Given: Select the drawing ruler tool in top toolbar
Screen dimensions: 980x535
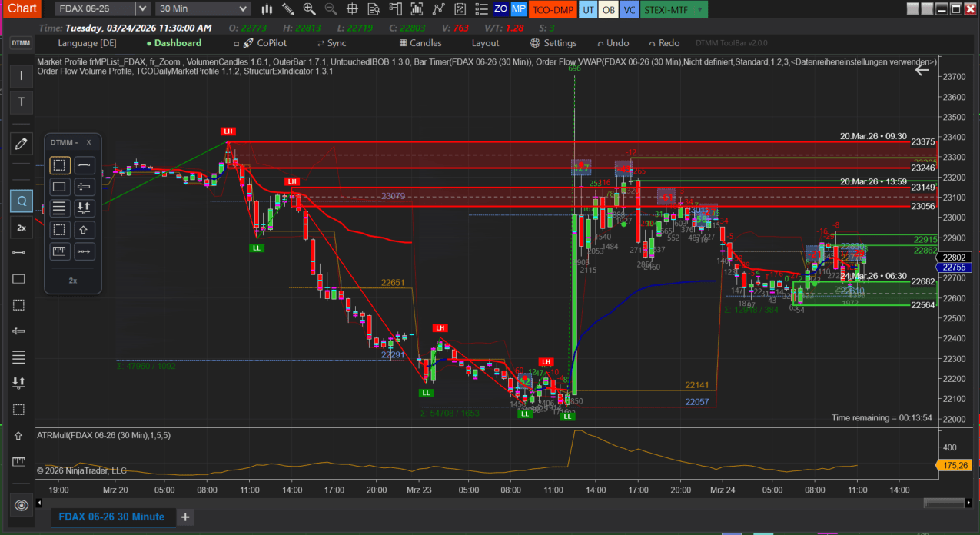Looking at the screenshot, I should (x=287, y=9).
